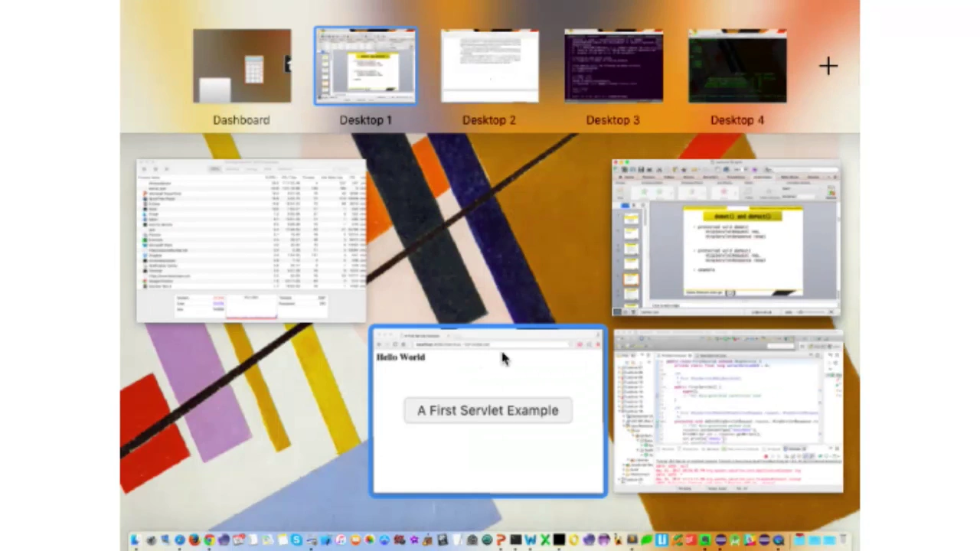Select the Hello World browser window

[488, 412]
